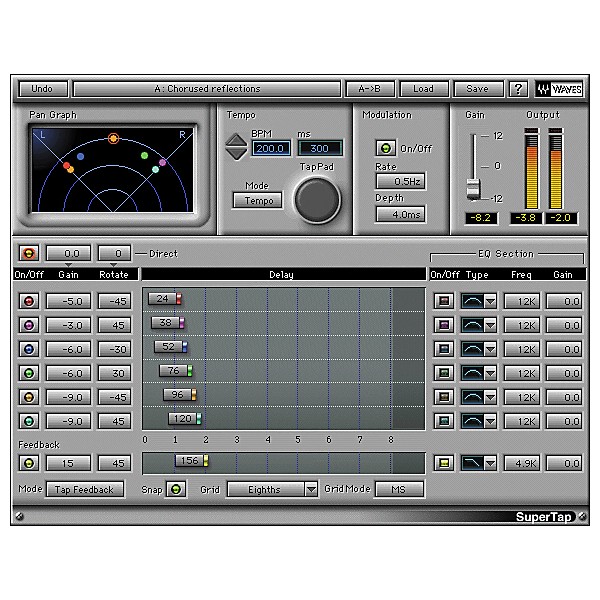Open EQ type dropdown for green tap row

491,373
